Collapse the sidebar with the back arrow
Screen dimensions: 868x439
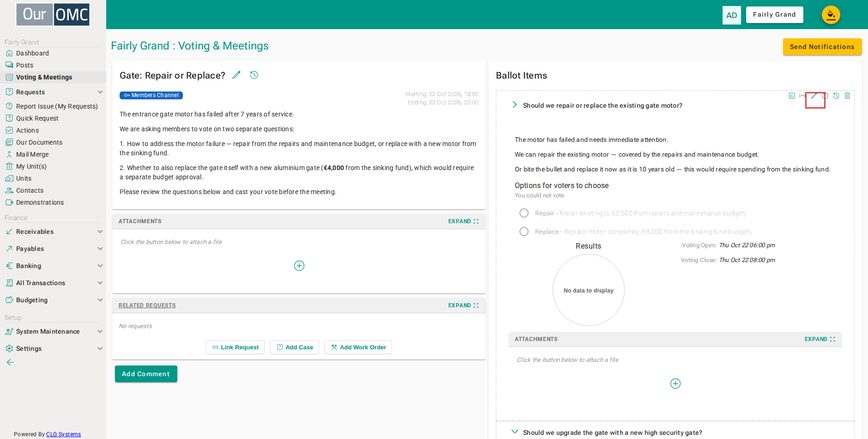10,362
